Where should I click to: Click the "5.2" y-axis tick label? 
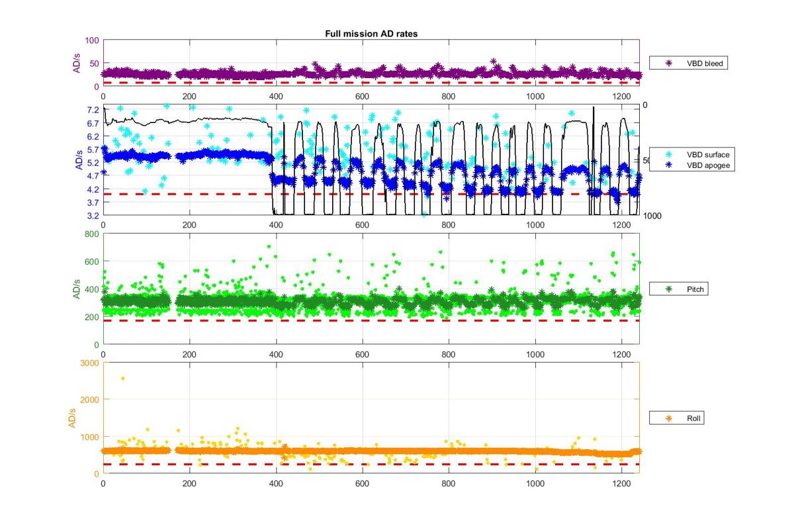pyautogui.click(x=93, y=163)
